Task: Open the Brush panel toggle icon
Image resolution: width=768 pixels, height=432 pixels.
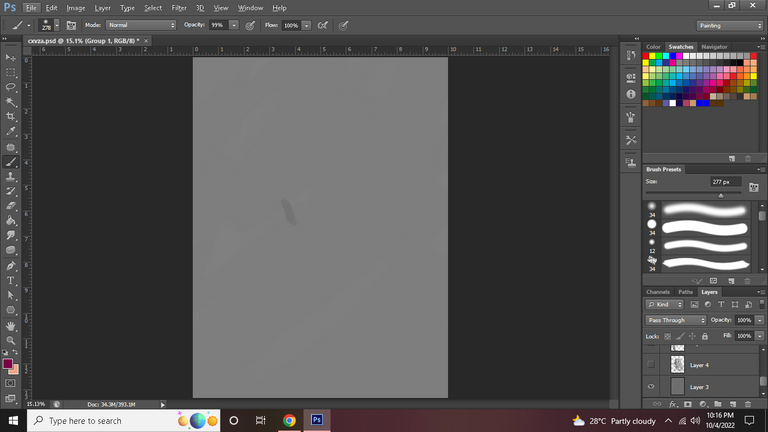Action: tap(71, 25)
